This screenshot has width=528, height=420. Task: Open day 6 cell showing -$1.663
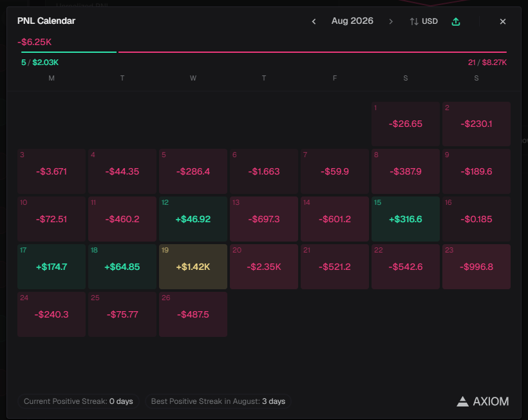(x=264, y=171)
